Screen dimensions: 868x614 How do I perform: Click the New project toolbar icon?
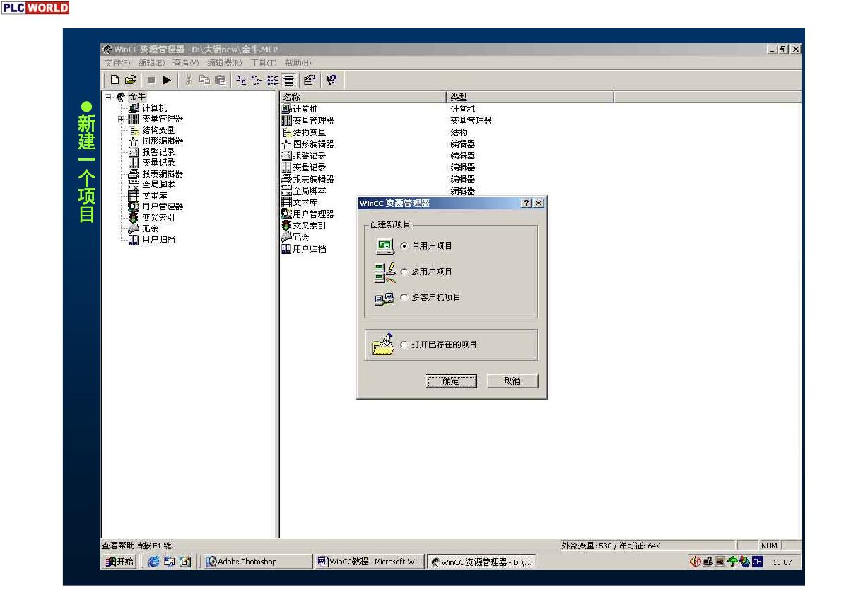pyautogui.click(x=115, y=81)
